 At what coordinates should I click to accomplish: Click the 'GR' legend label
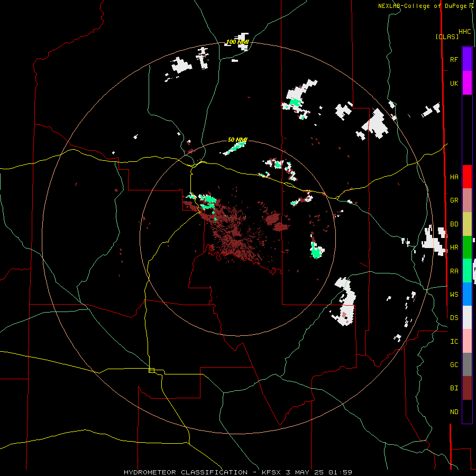(454, 200)
